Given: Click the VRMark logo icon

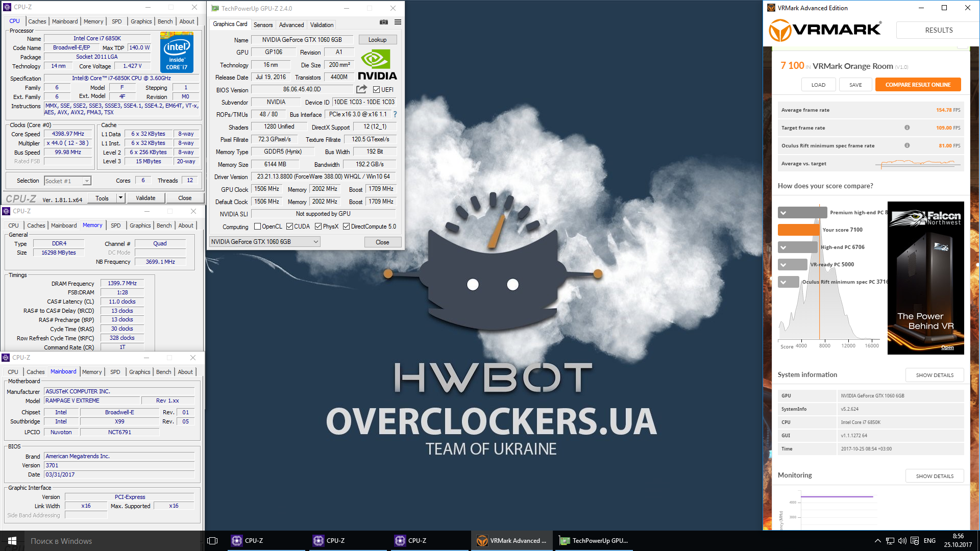Looking at the screenshot, I should 780,30.
